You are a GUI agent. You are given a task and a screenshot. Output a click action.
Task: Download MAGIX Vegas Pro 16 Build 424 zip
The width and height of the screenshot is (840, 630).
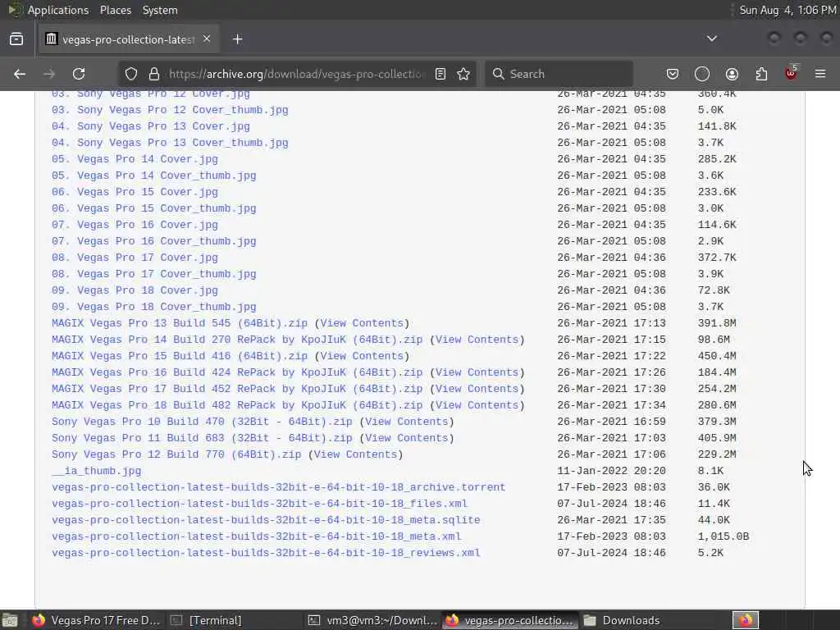click(237, 372)
